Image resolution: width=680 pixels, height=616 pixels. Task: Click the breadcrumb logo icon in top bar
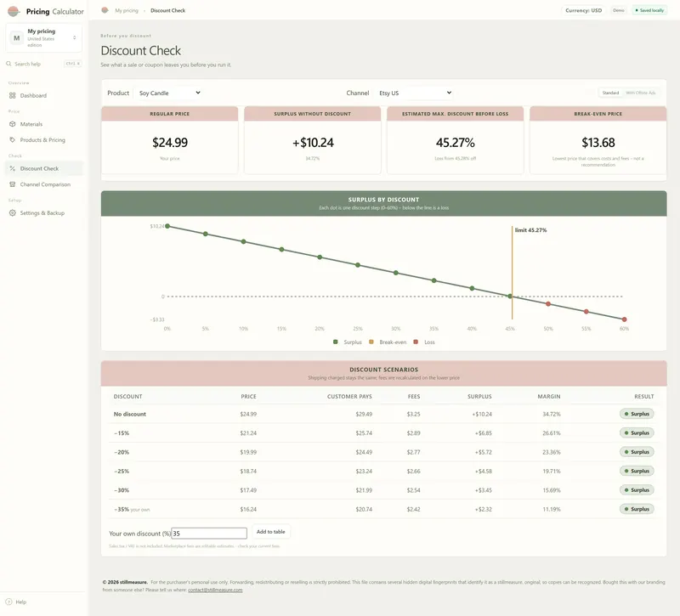(105, 10)
